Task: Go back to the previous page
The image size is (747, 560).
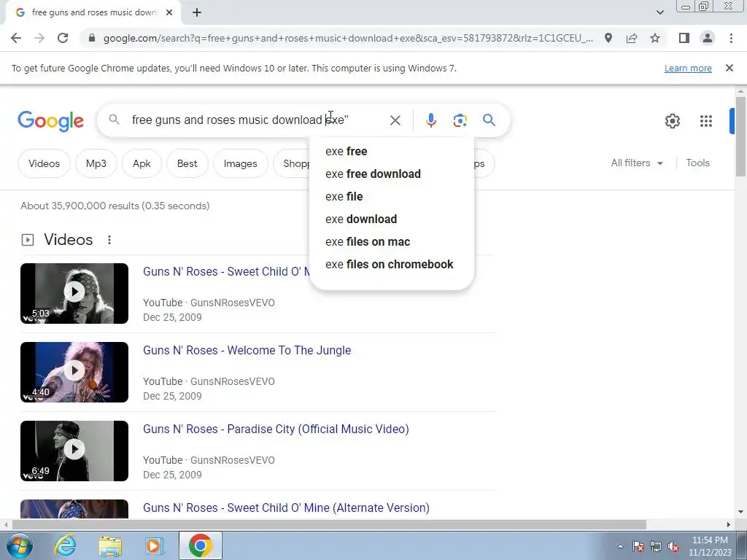Action: pos(16,38)
